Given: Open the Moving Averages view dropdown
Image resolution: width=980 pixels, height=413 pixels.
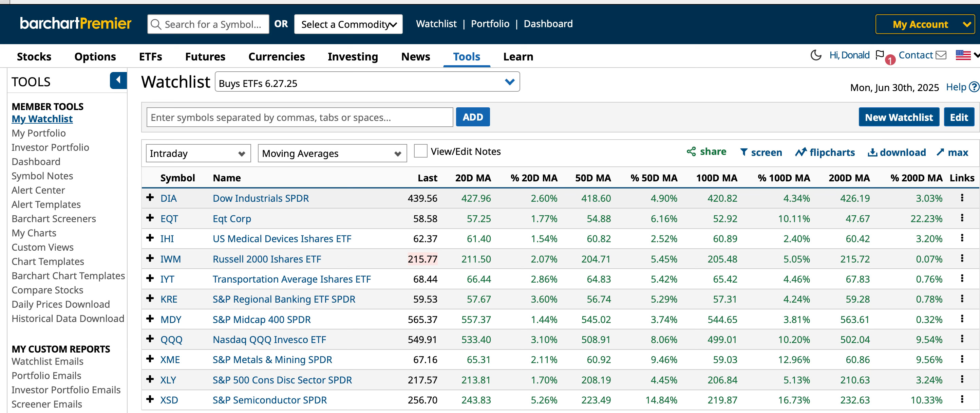Looking at the screenshot, I should [x=332, y=154].
